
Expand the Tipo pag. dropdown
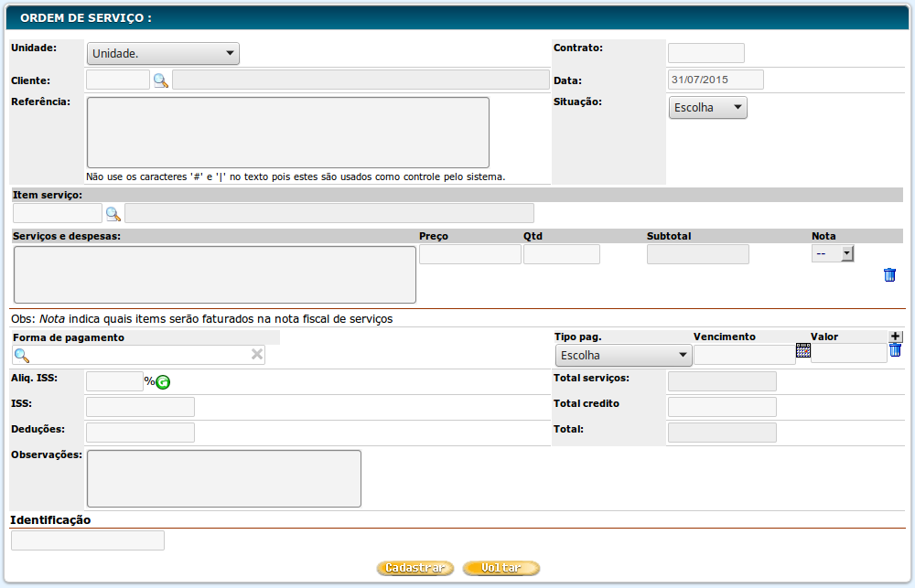[623, 355]
